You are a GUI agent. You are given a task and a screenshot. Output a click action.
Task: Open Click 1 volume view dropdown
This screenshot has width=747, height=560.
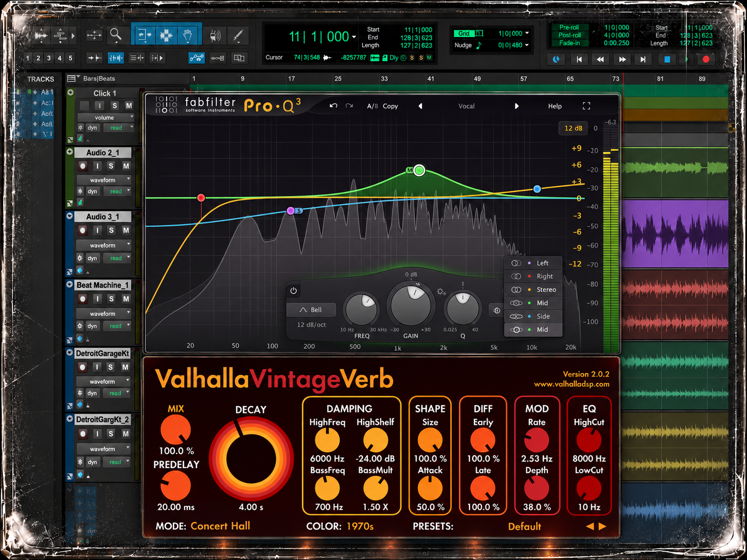(x=106, y=118)
